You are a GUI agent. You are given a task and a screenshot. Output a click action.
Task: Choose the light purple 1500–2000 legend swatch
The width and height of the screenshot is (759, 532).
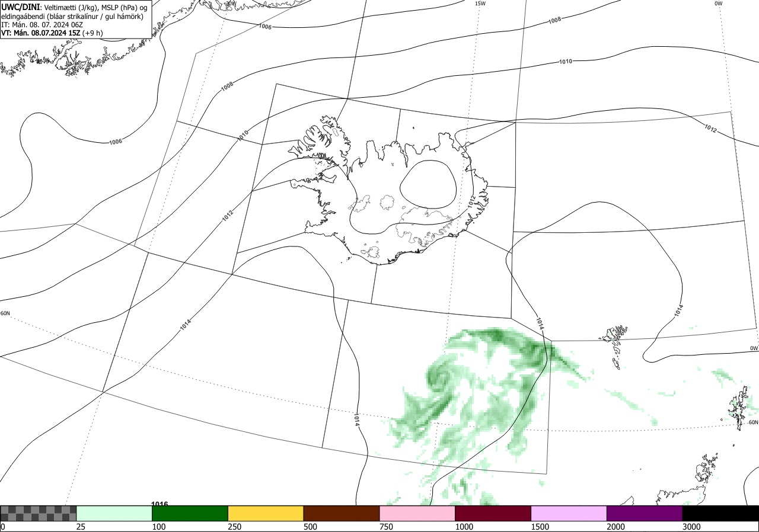[x=569, y=513]
